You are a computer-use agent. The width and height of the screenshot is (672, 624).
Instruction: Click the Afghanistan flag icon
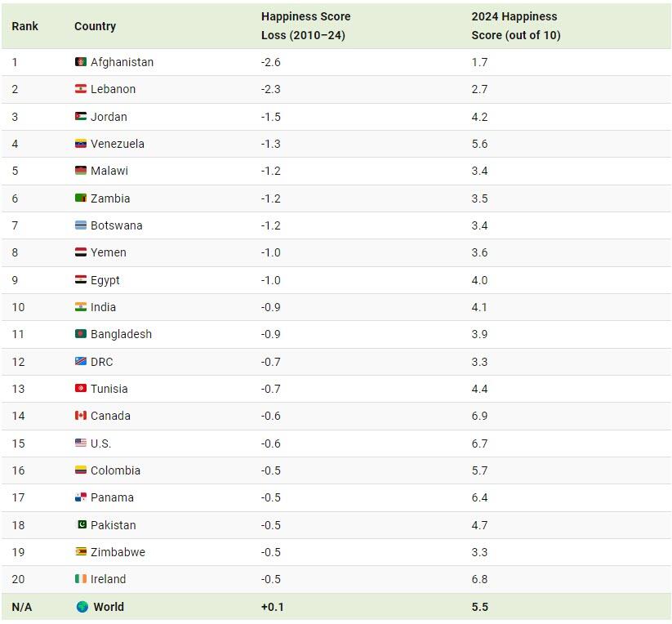pos(80,62)
